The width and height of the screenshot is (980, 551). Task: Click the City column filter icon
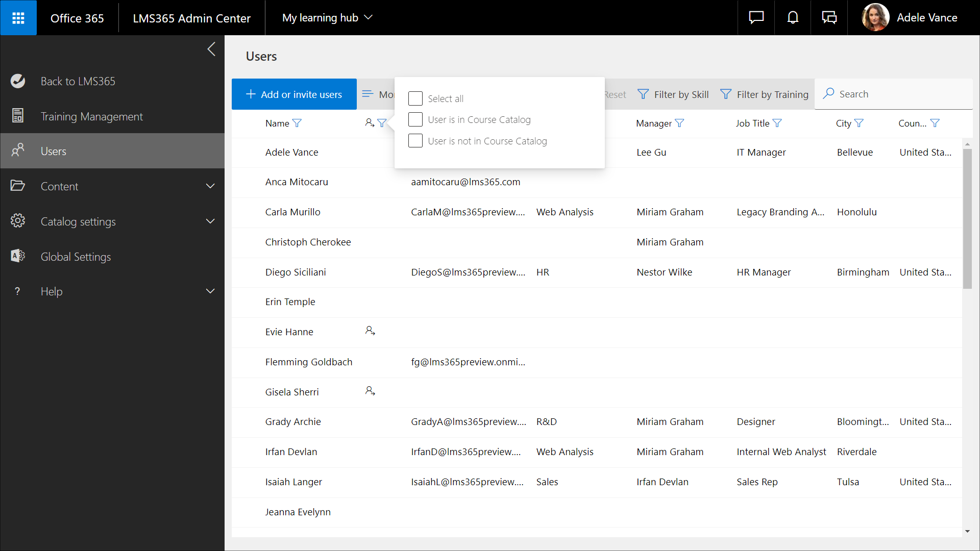point(859,123)
